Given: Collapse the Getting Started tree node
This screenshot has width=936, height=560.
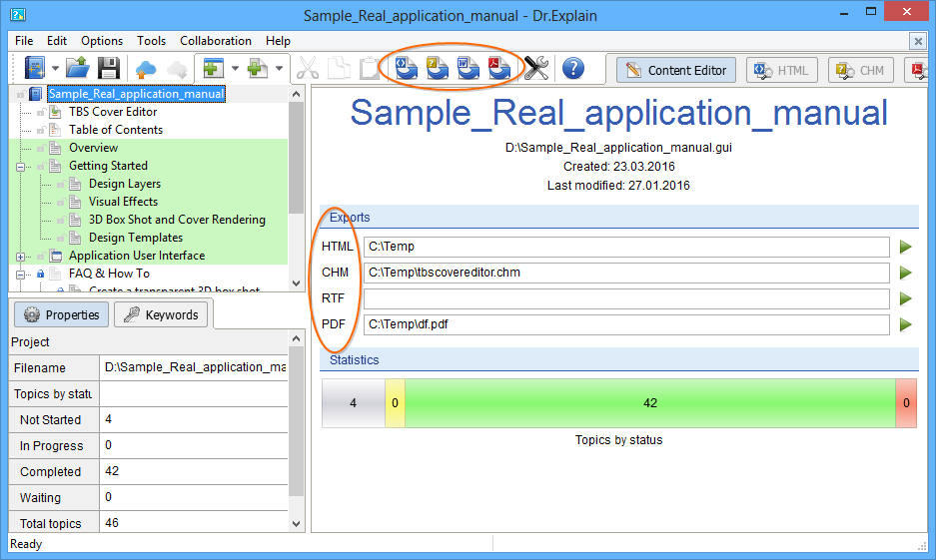Looking at the screenshot, I should click(20, 167).
